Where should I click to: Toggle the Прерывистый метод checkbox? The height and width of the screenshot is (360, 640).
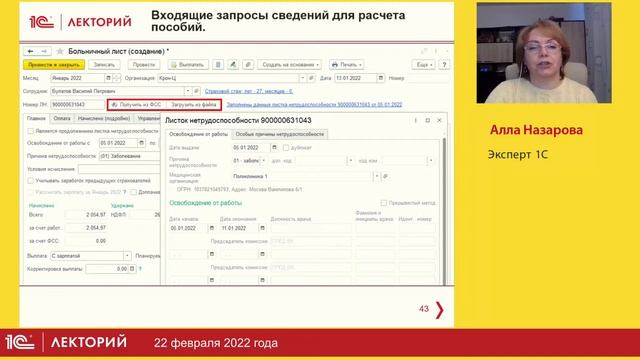[384, 203]
